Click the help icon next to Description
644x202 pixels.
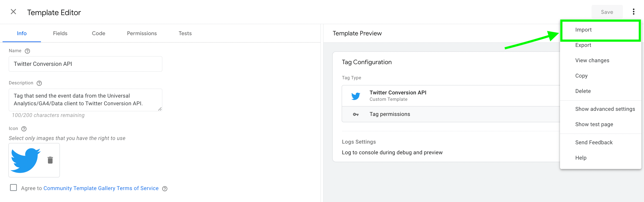(x=39, y=83)
